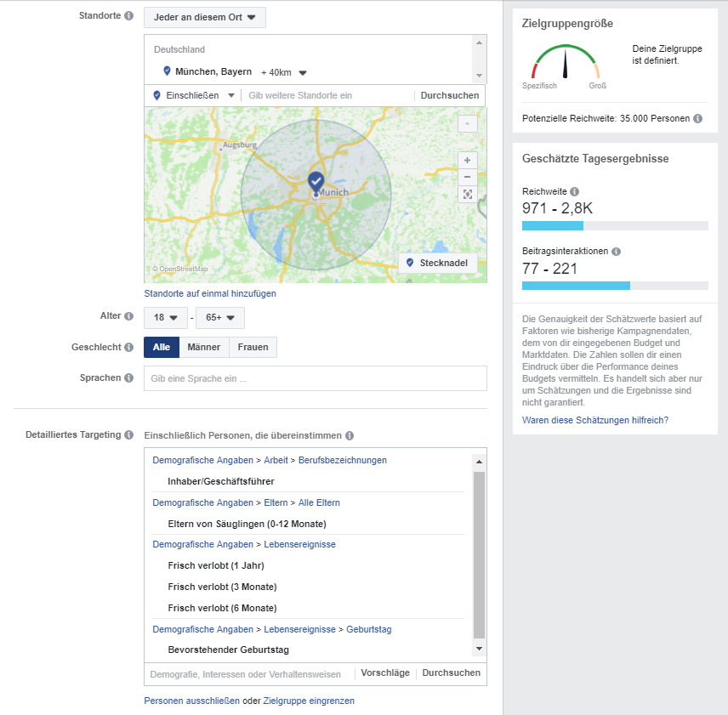
Task: Click the Sprachen language input field
Action: coord(315,378)
